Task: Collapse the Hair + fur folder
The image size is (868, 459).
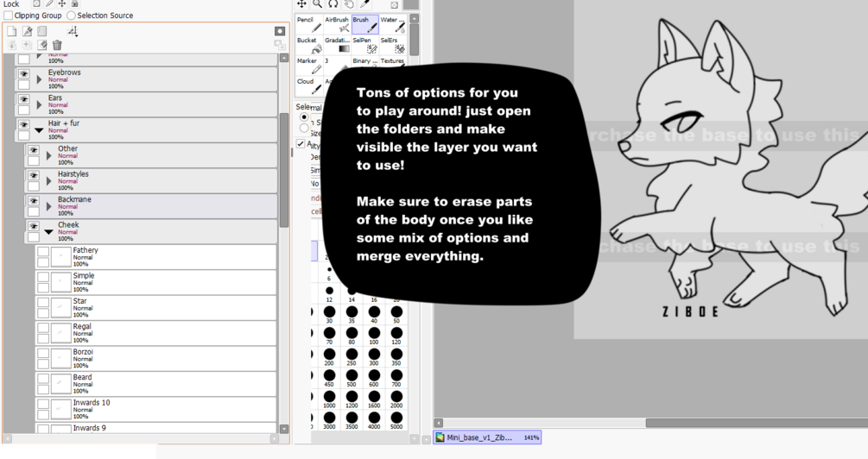Action: coord(39,130)
